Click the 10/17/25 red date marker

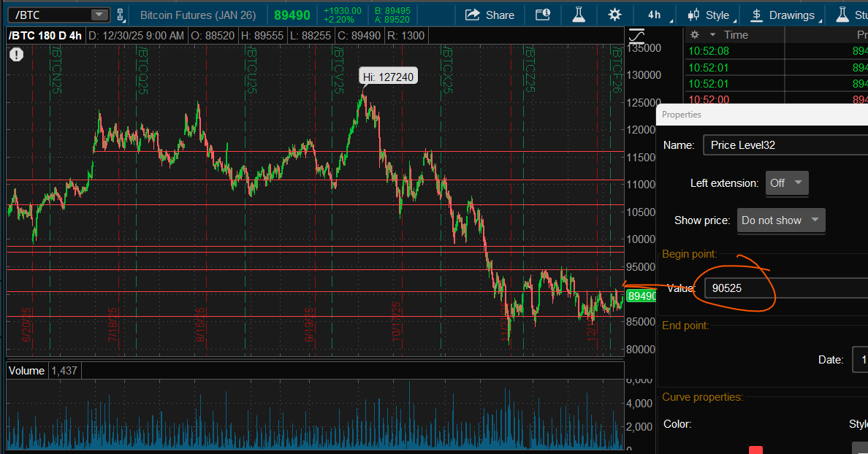pos(396,322)
